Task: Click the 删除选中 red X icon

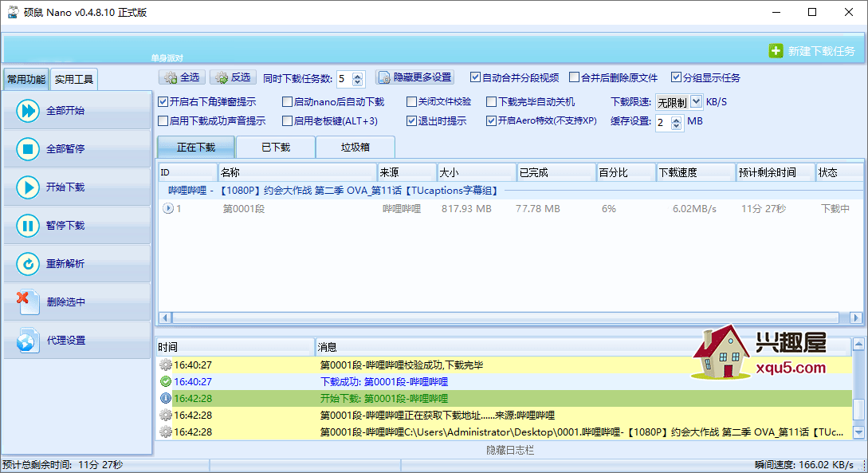Action: (27, 302)
